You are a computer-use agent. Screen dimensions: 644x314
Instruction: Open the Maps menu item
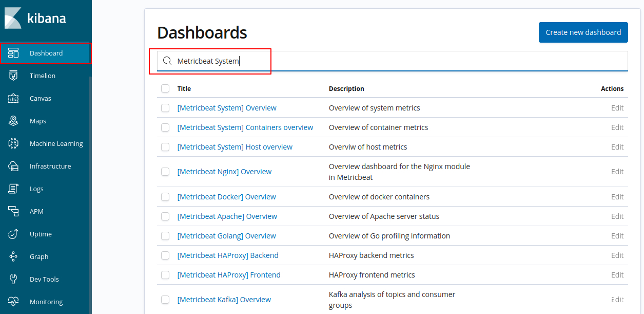coord(38,121)
